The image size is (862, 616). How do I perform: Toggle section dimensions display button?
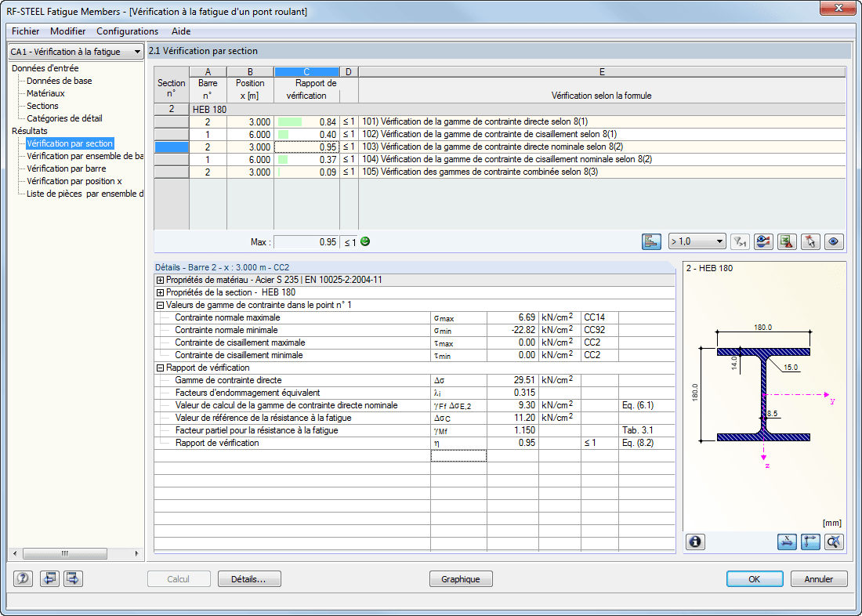pos(788,542)
